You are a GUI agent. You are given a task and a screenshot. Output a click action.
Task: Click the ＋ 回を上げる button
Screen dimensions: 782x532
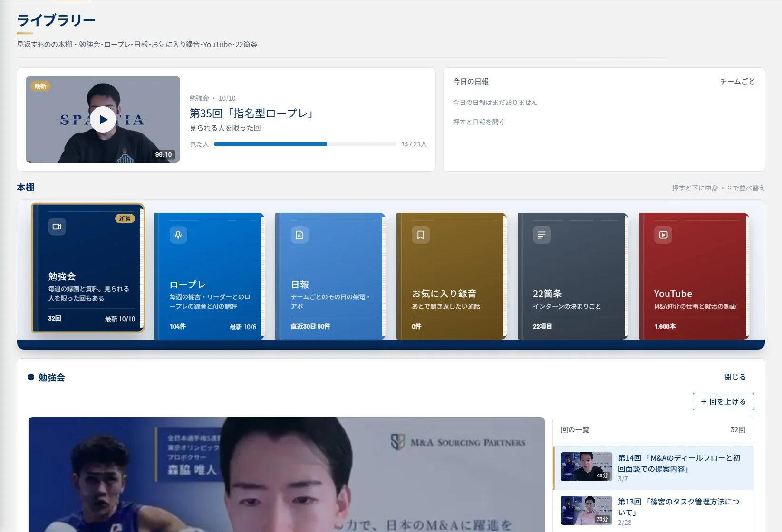click(x=723, y=401)
